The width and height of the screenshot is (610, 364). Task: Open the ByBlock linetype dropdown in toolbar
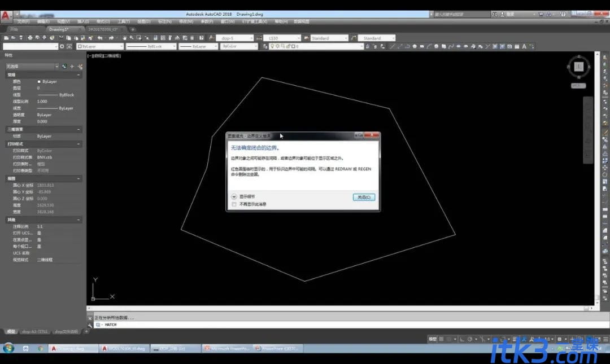(x=151, y=46)
